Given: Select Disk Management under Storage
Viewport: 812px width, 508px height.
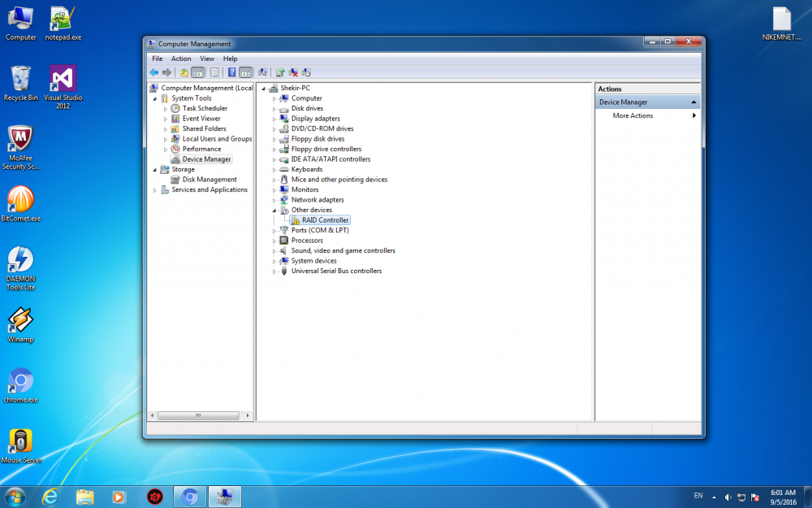Looking at the screenshot, I should (x=209, y=180).
